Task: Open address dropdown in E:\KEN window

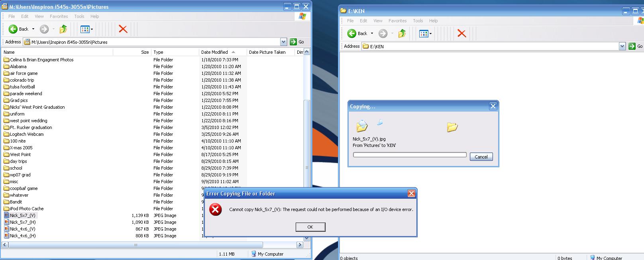Action: point(622,46)
